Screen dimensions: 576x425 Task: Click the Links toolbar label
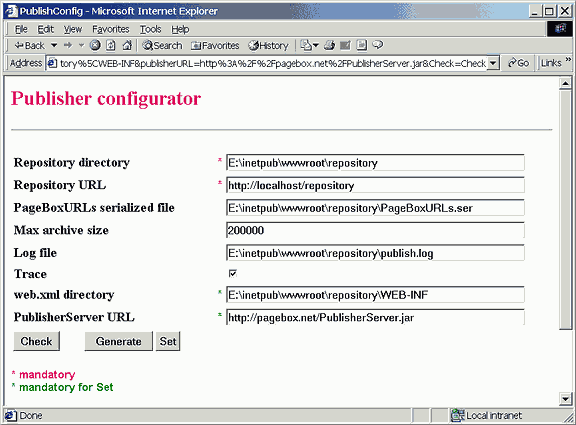click(x=551, y=63)
